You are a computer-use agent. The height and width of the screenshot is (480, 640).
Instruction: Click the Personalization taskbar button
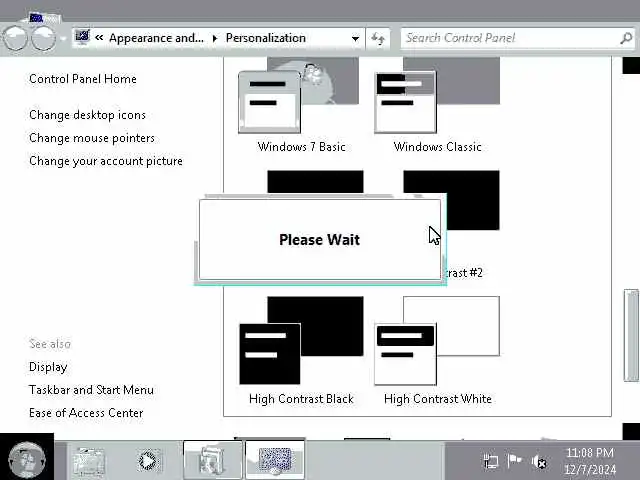coord(275,460)
